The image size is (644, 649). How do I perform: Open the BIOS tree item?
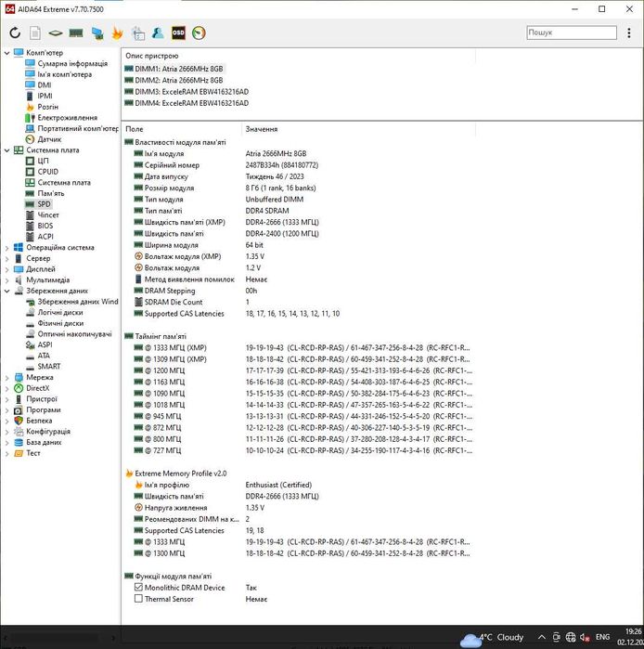45,226
